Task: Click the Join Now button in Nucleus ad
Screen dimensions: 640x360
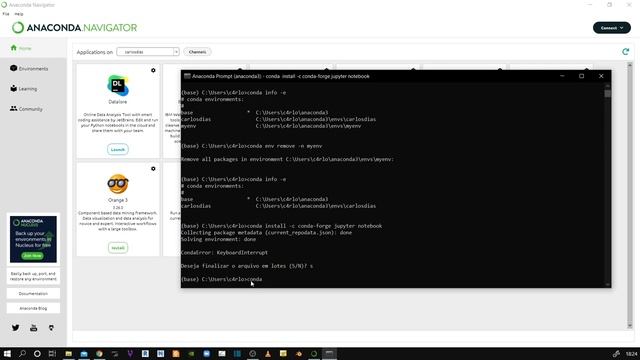Action: pos(33,256)
